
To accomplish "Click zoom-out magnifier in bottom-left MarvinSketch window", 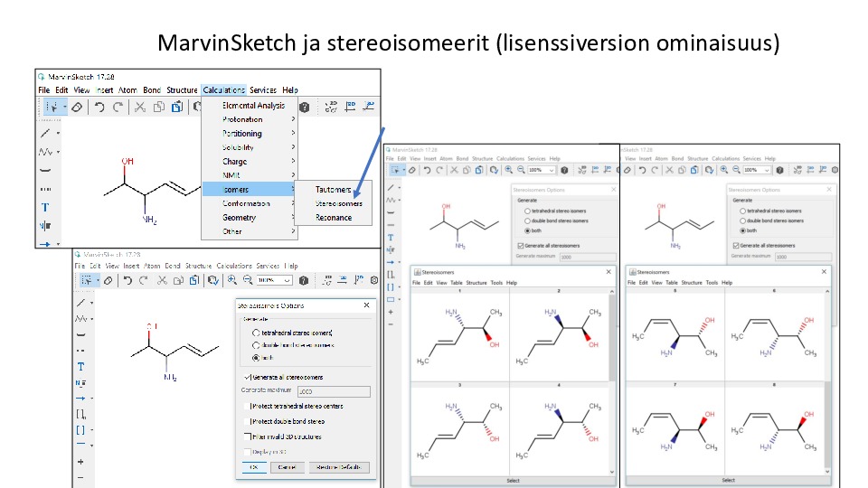I will click(247, 281).
